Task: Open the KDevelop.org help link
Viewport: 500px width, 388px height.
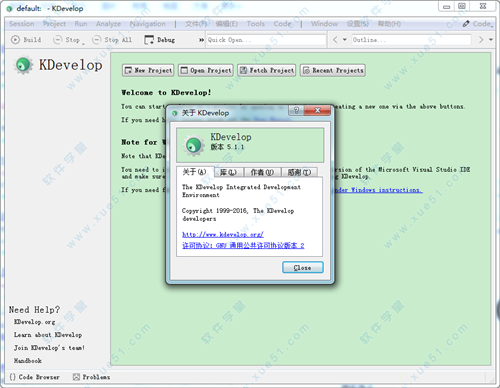Action: point(35,322)
